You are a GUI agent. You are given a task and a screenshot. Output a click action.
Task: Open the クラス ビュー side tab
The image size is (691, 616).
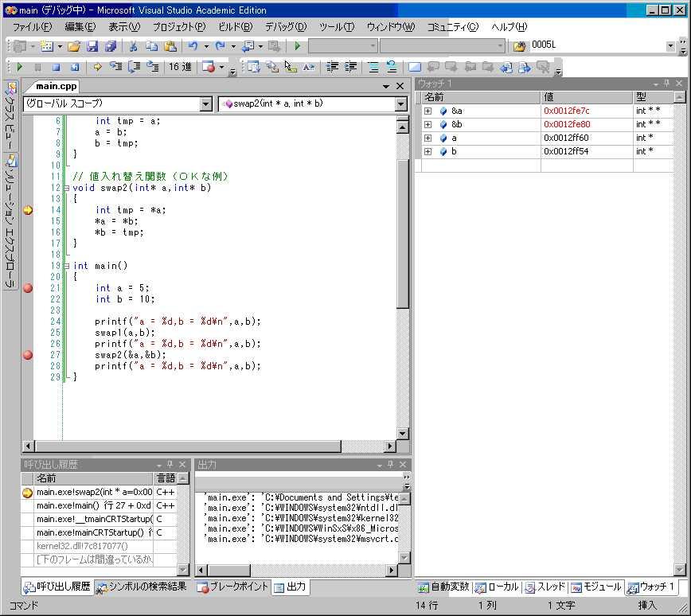10,115
